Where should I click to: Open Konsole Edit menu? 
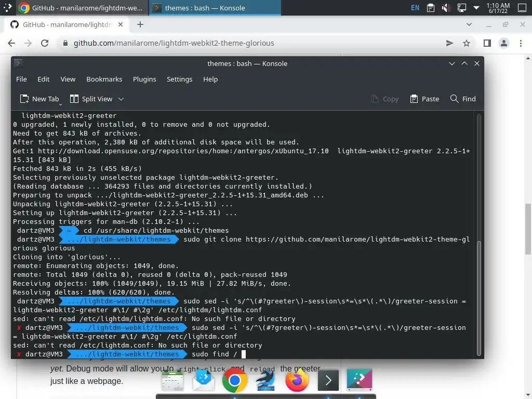(x=44, y=79)
